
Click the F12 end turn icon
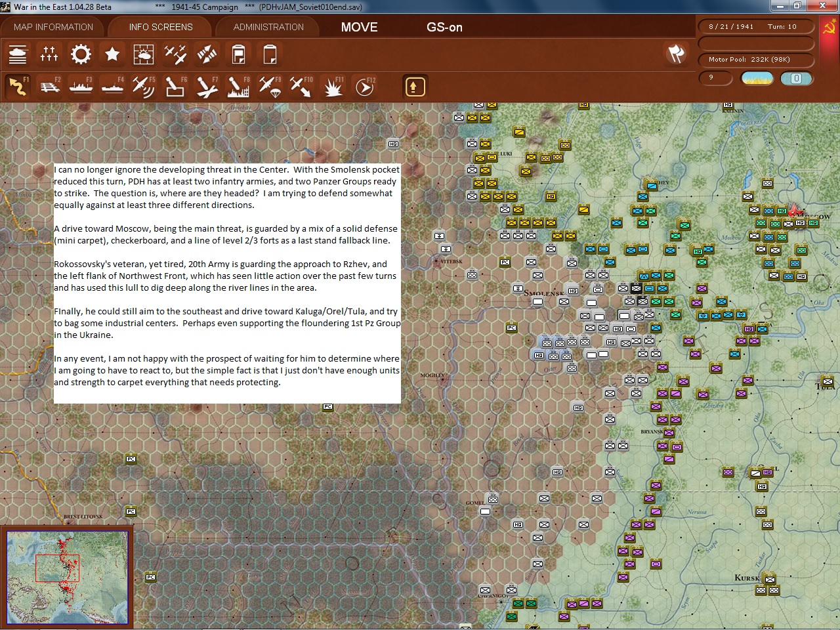[364, 87]
